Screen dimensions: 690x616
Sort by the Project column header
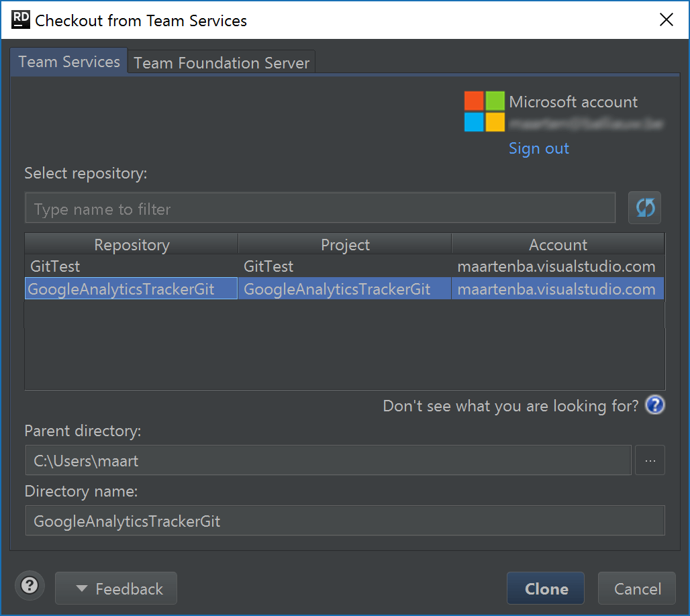tap(344, 244)
